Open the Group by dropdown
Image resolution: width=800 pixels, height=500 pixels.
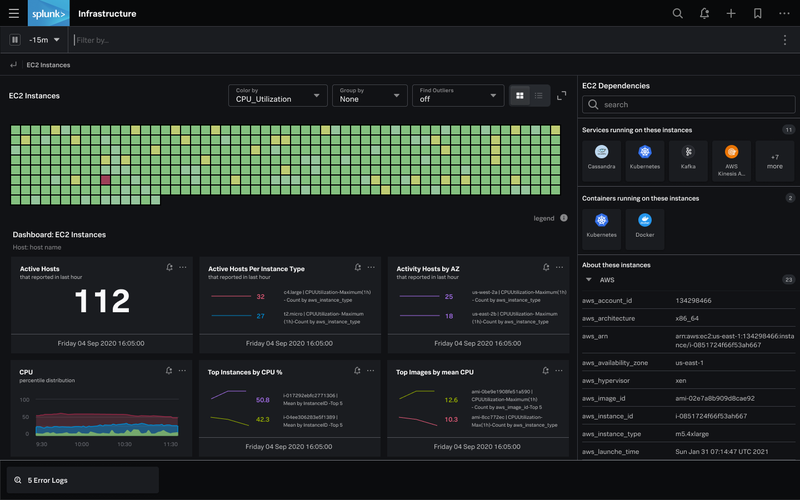click(369, 95)
